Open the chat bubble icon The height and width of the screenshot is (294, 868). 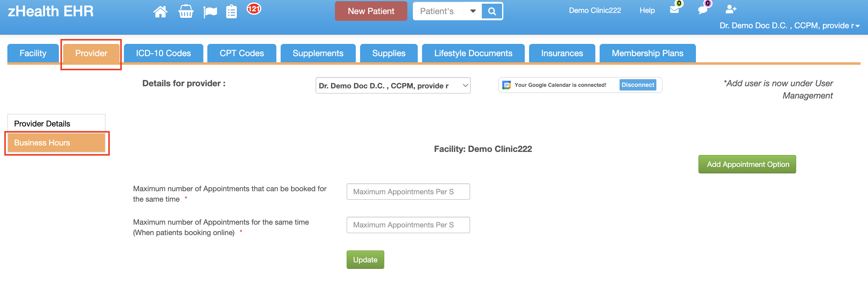click(x=702, y=10)
